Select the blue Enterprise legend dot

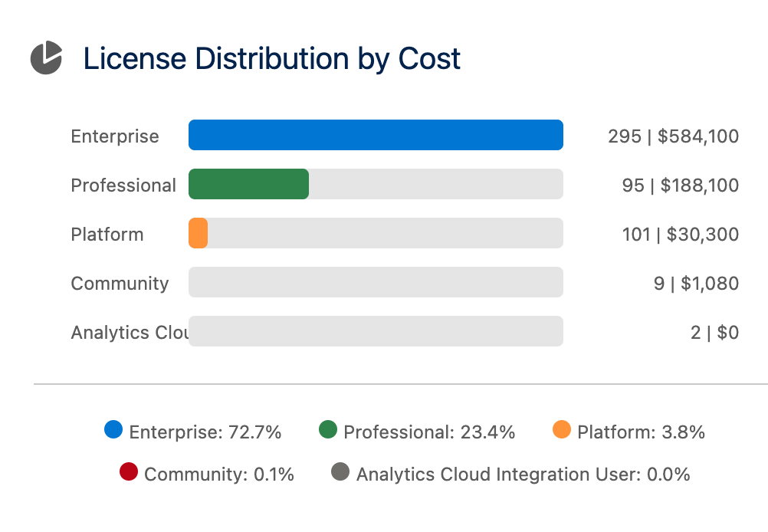(113, 431)
